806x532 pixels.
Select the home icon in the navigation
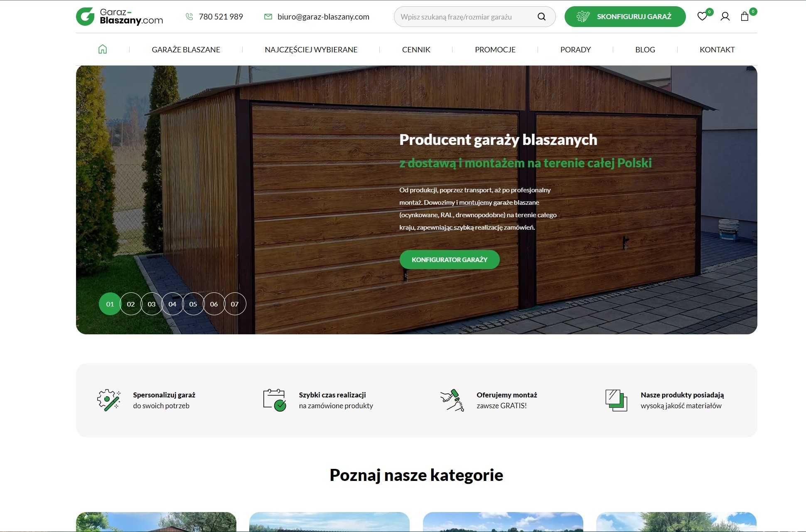(x=102, y=49)
